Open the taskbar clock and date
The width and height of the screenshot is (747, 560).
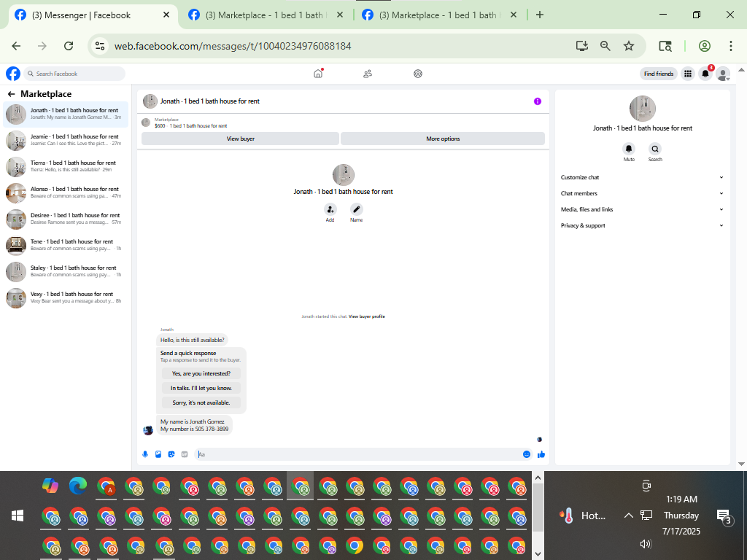point(681,516)
